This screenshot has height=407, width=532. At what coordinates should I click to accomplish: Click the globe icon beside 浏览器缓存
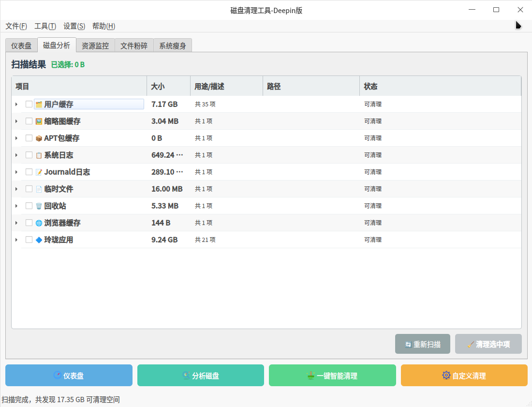pyautogui.click(x=39, y=223)
